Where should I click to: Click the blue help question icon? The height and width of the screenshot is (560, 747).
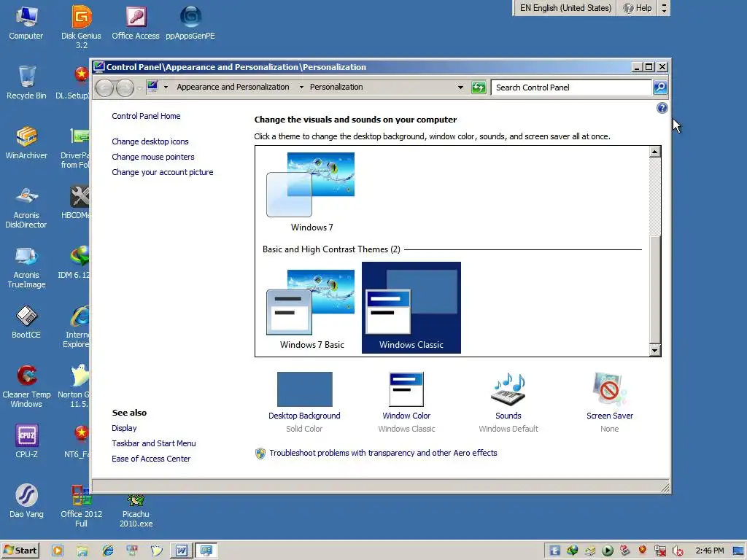point(662,108)
